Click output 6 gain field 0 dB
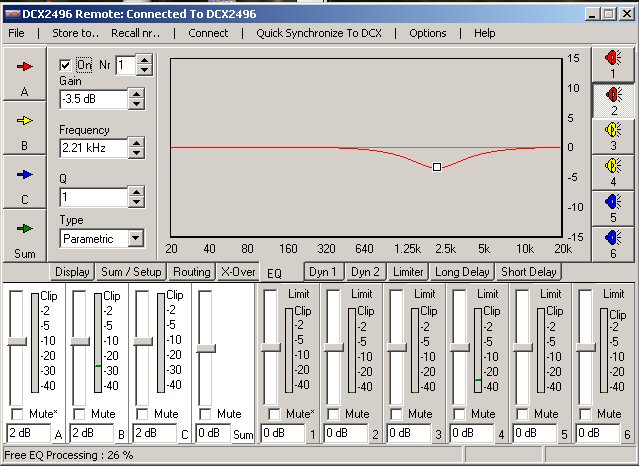 pyautogui.click(x=597, y=433)
